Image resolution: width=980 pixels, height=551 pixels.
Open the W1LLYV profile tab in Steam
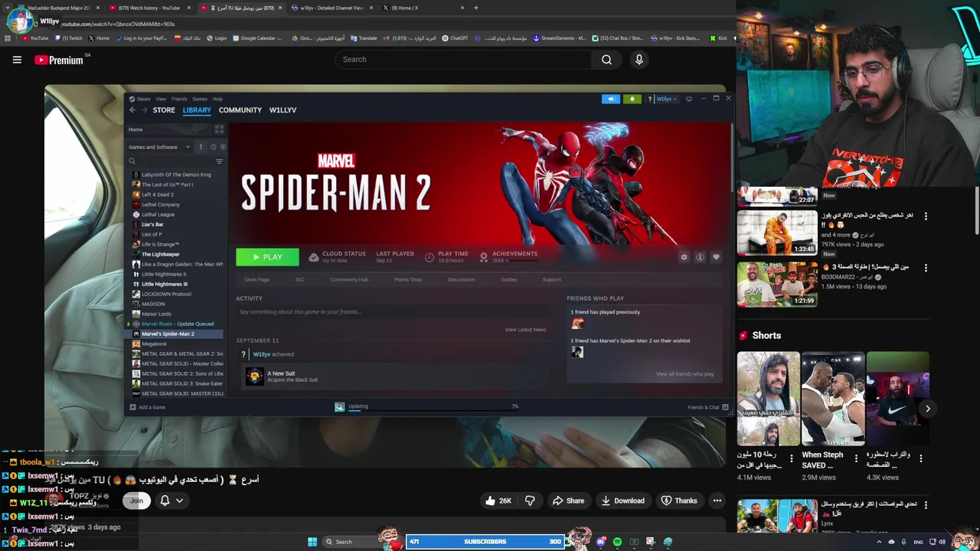click(283, 110)
